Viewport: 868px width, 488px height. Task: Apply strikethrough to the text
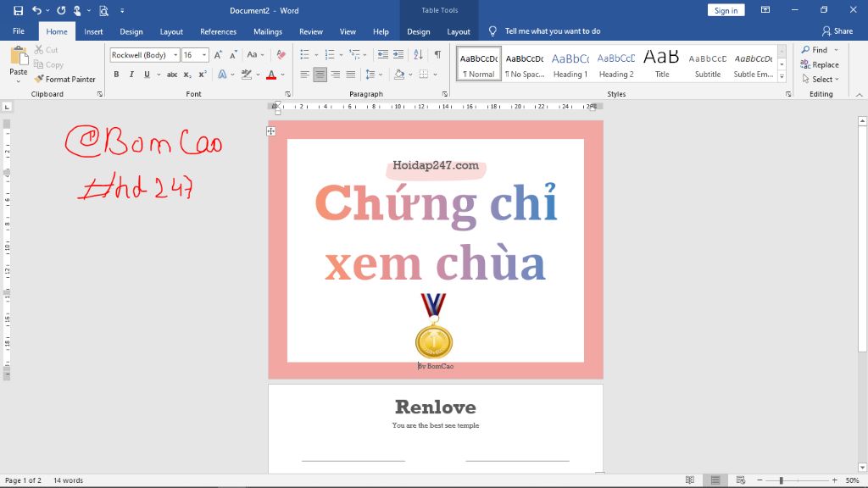[172, 75]
